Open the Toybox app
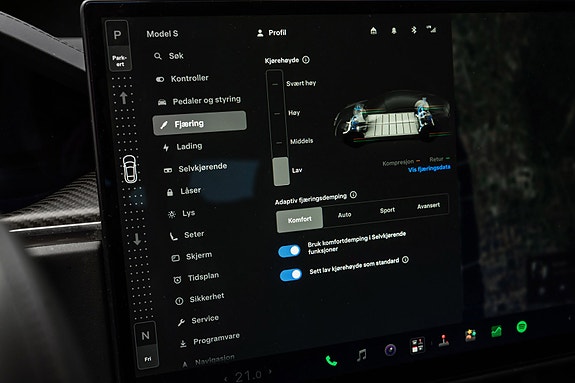The height and width of the screenshot is (383, 575). [x=470, y=335]
